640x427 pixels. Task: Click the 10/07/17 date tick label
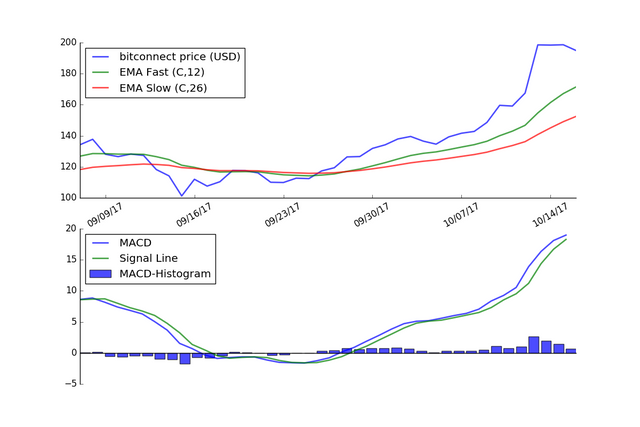[x=461, y=215]
